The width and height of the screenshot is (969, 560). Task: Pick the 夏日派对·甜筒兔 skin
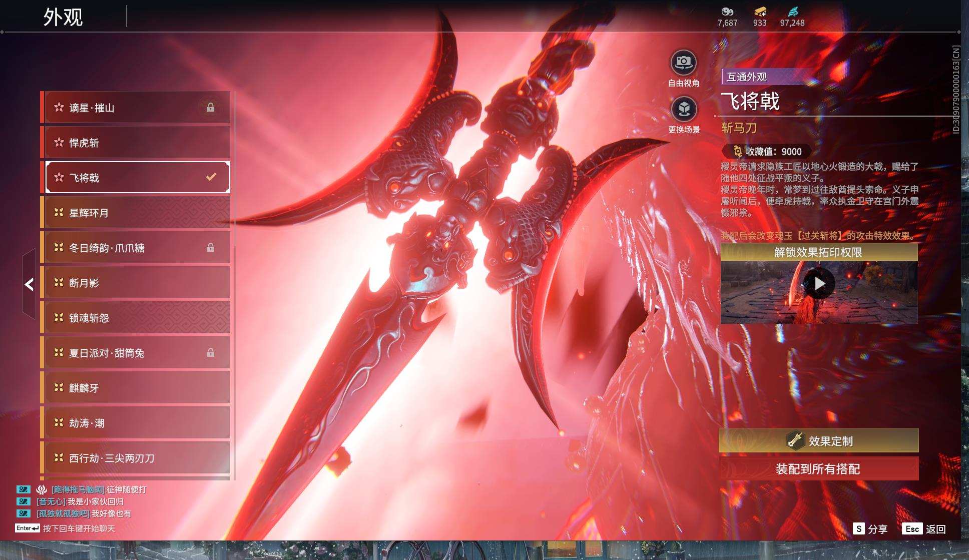tap(135, 353)
